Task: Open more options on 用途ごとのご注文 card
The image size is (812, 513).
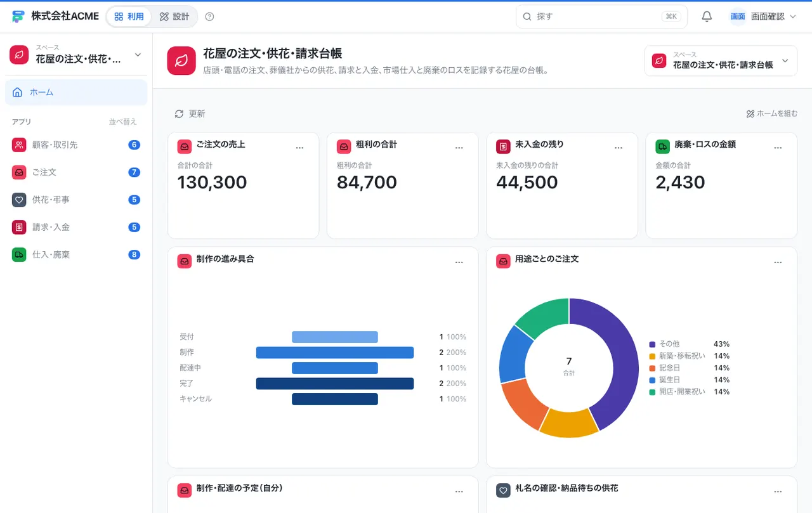Action: pos(778,262)
